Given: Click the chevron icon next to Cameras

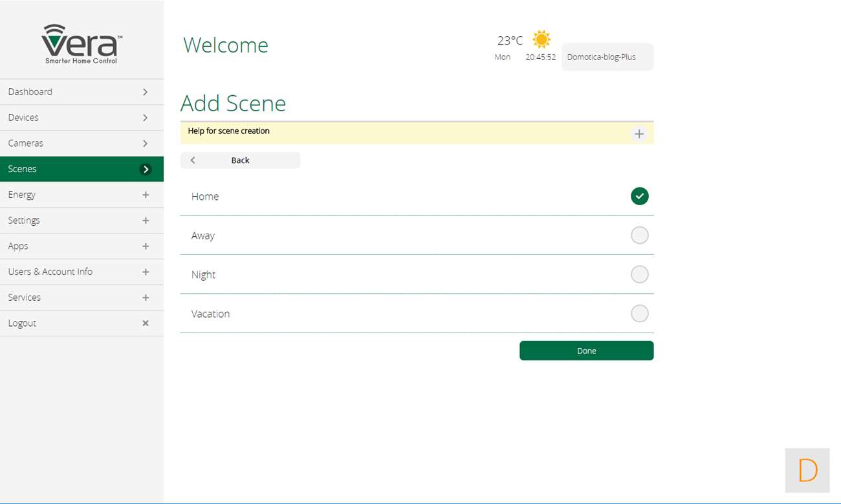Looking at the screenshot, I should coord(146,143).
